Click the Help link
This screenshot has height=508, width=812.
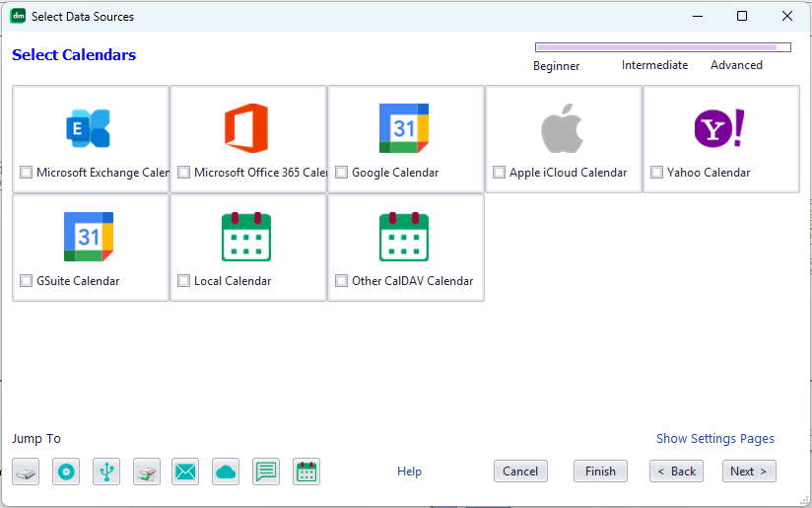point(409,472)
